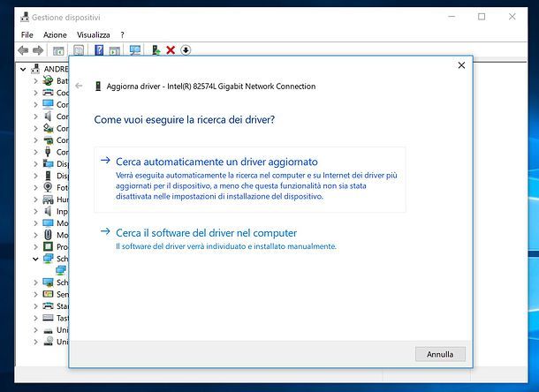Select the USB plug icon in the device tree
Screen dimensions: 539x392
coord(48,152)
